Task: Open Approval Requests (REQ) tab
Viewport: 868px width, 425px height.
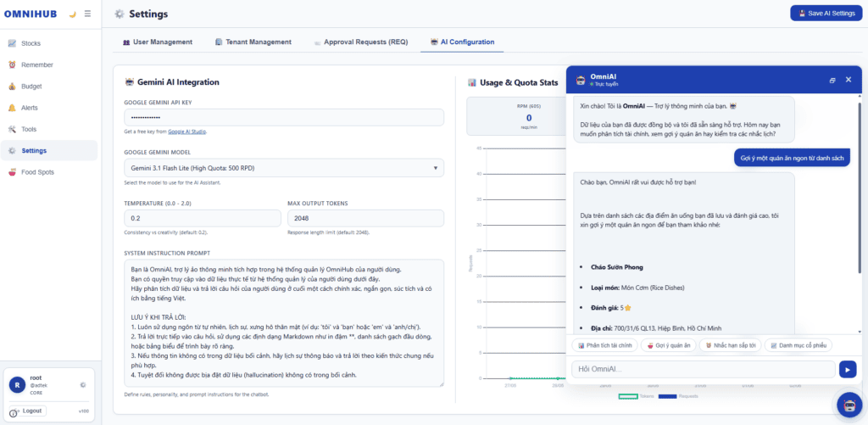Action: 360,42
